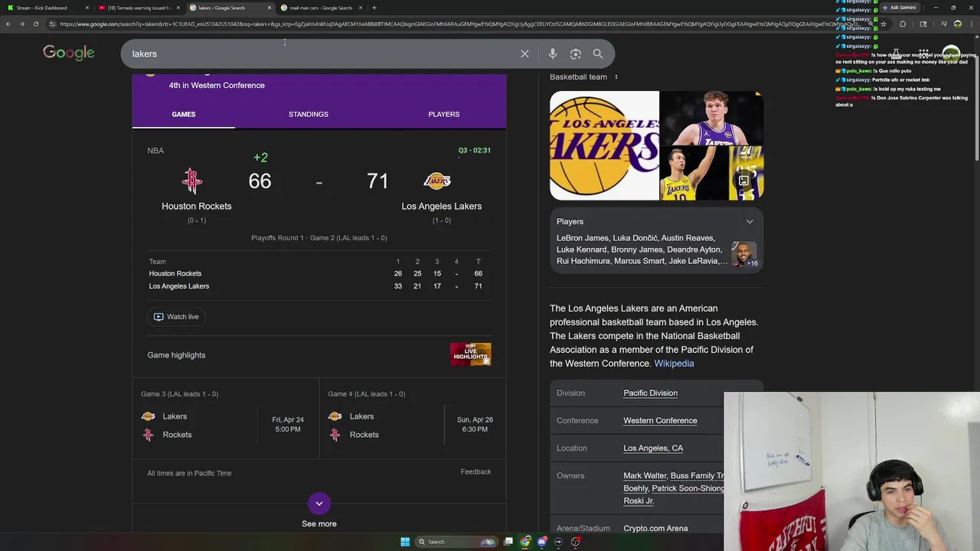Click the Rockets total score 66 in table
Viewport: 980px width, 551px height.
pos(478,273)
